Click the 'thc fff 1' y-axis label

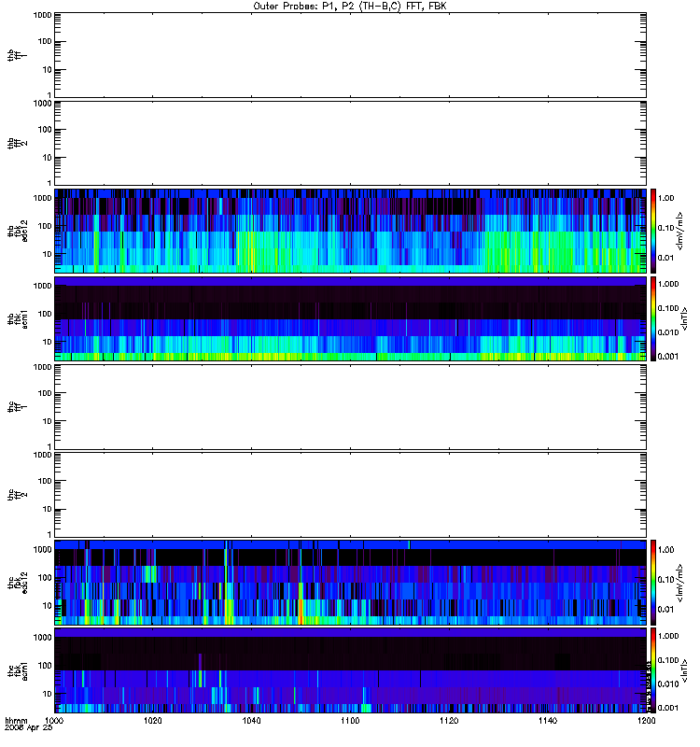pyautogui.click(x=17, y=407)
